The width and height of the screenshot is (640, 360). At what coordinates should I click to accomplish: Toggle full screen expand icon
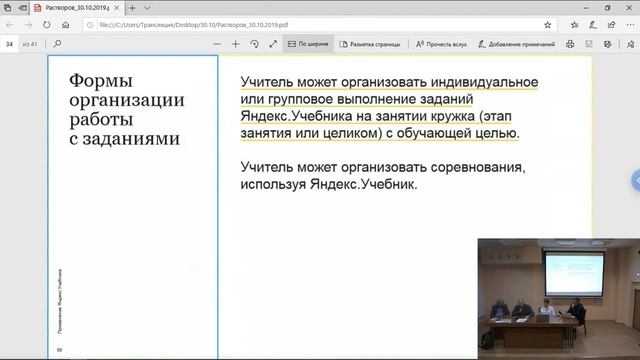pyautogui.click(x=273, y=44)
